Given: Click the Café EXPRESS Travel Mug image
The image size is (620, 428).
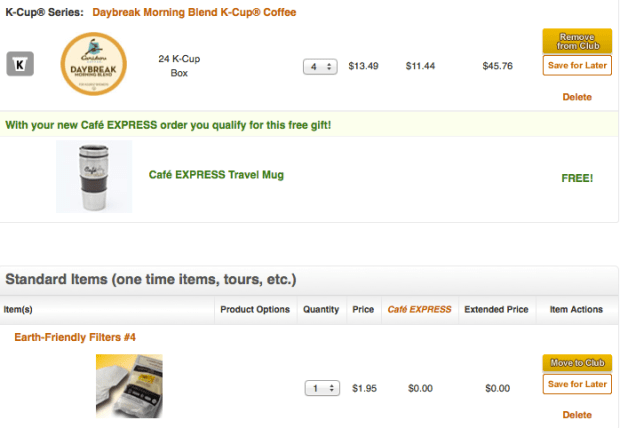Looking at the screenshot, I should click(93, 176).
